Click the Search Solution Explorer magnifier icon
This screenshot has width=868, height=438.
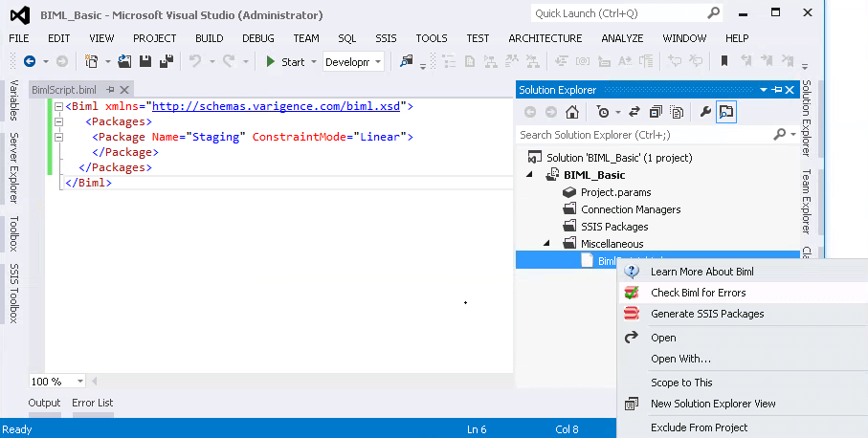[x=779, y=134]
